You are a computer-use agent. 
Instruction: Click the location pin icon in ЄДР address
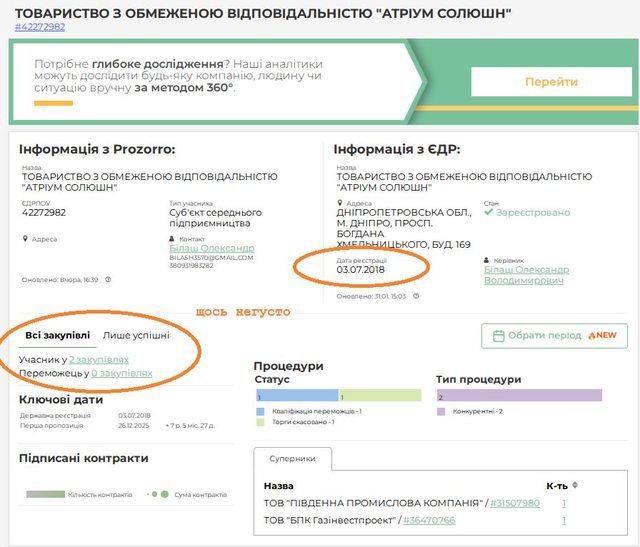tap(339, 203)
